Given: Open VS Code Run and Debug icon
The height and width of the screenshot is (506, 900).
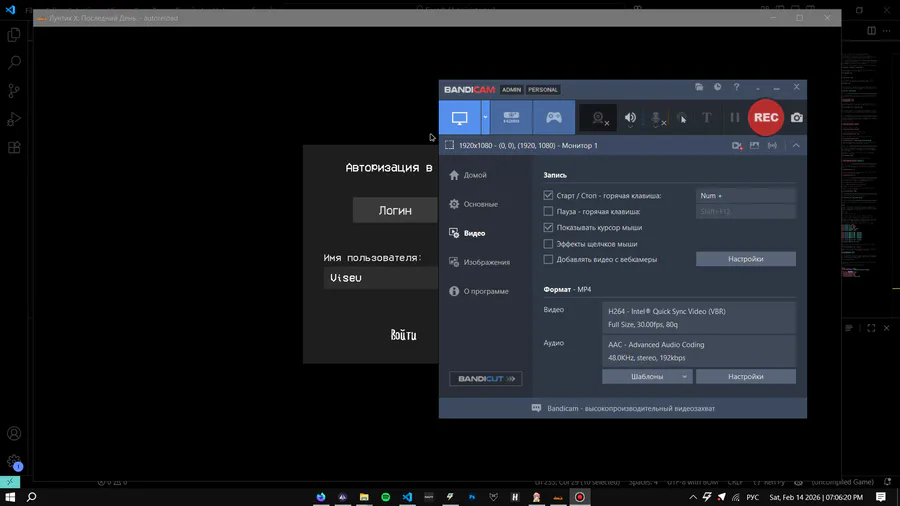Looking at the screenshot, I should click(14, 119).
